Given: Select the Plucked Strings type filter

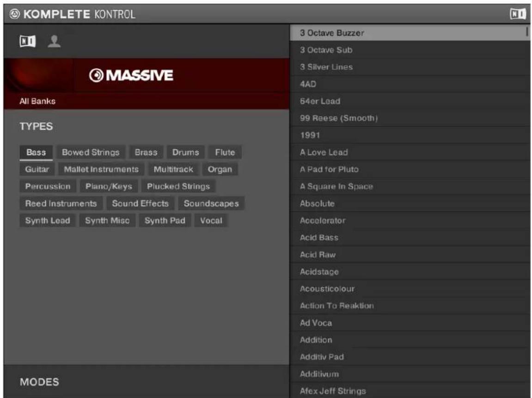Looking at the screenshot, I should (178, 186).
